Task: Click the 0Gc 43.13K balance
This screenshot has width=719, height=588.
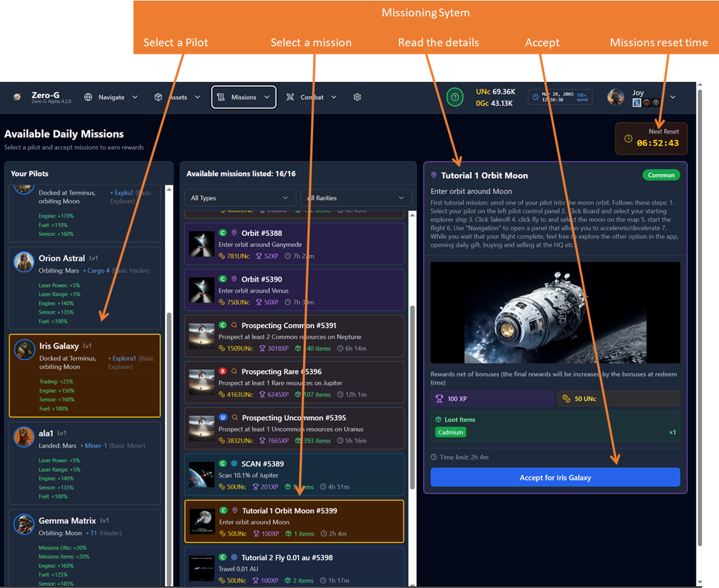Action: point(494,103)
